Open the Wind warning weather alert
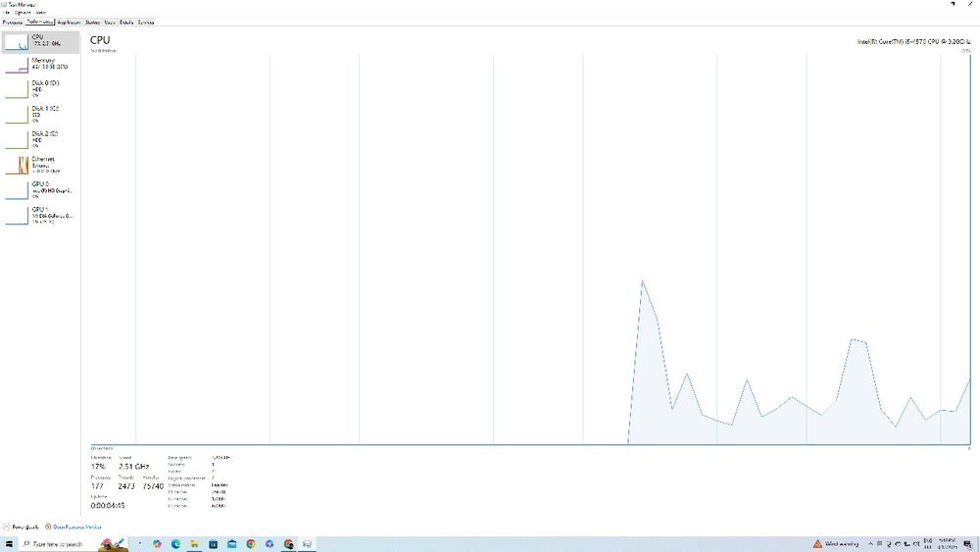This screenshot has height=552, width=980. tap(836, 544)
